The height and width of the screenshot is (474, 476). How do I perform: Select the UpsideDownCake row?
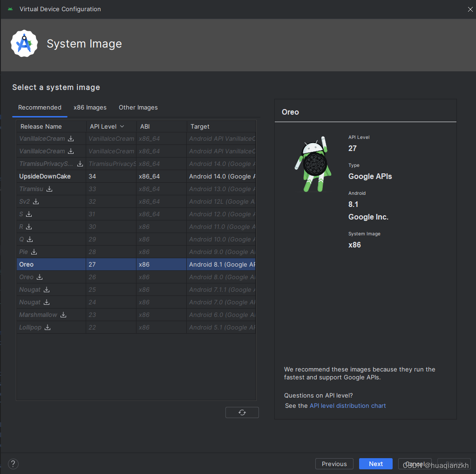coord(136,177)
